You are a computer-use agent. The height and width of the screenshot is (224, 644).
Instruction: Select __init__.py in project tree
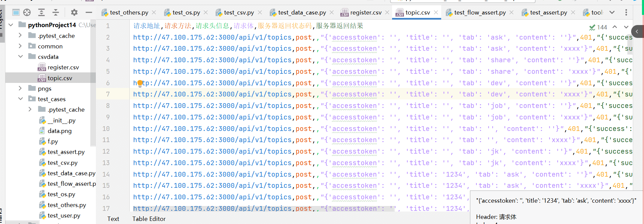[62, 120]
